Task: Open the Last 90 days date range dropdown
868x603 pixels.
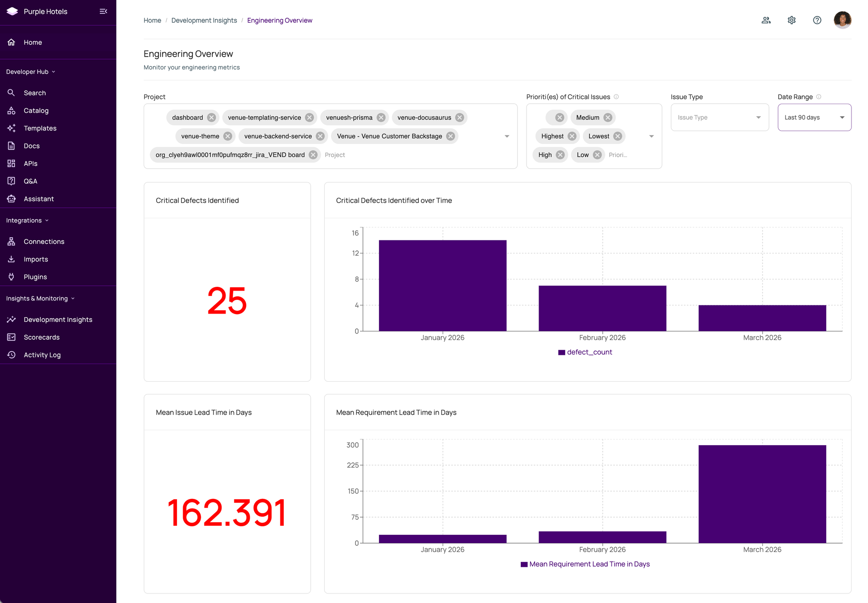Action: pos(814,118)
